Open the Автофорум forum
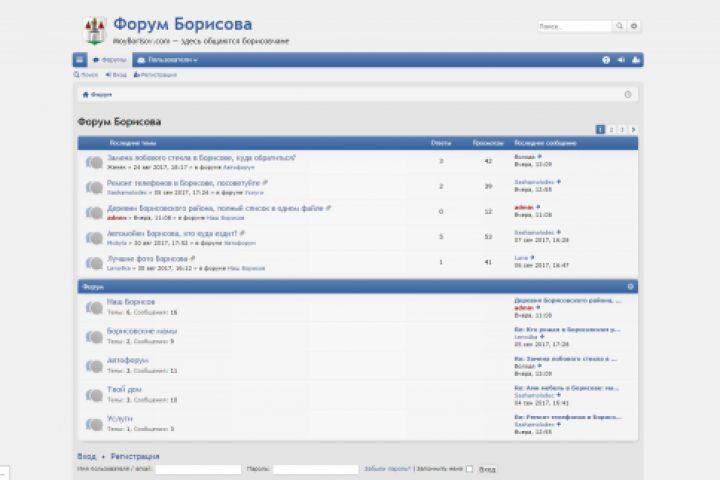This screenshot has width=720, height=480. tap(127, 360)
